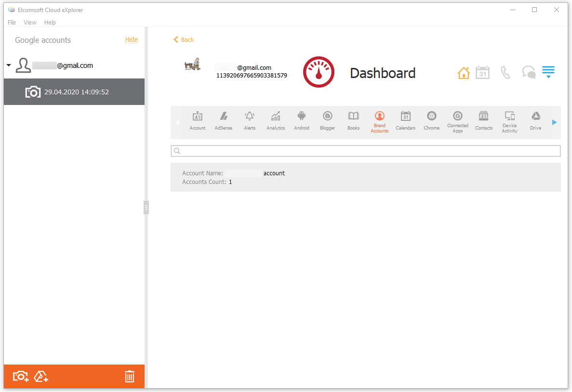Switch to the home dashboard icon
This screenshot has height=392, width=572.
tap(464, 72)
